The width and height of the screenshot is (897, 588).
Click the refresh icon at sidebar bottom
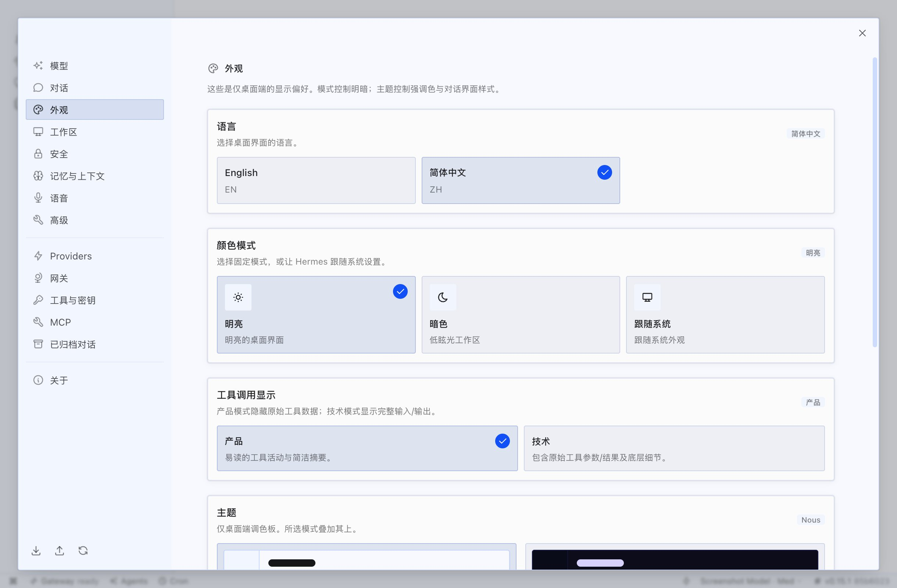83,551
